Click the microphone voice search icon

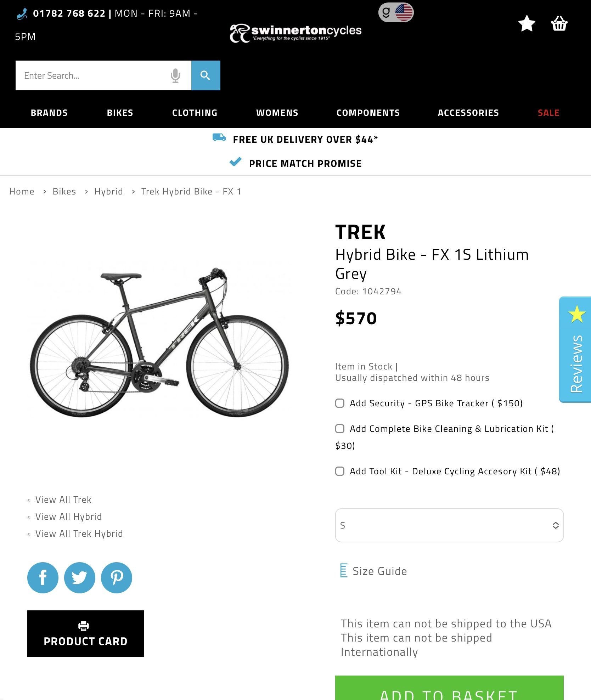[x=175, y=75]
